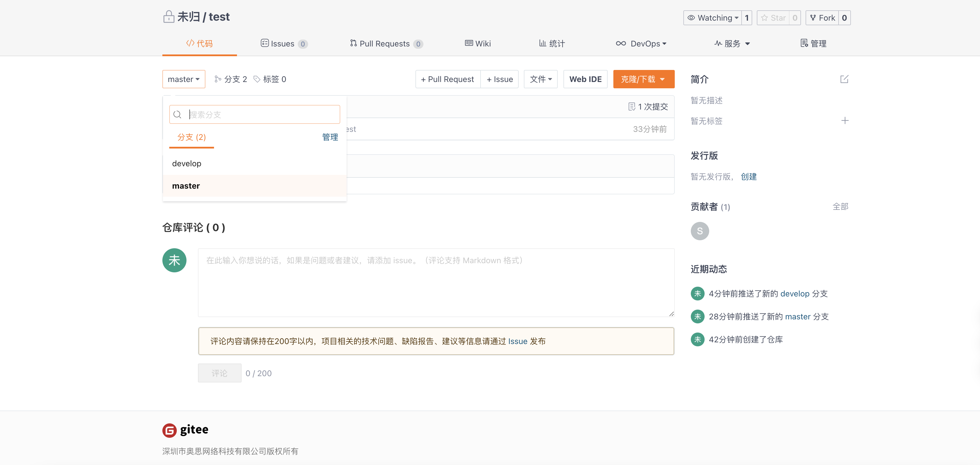Open the 文件 dropdown
980x465 pixels.
pos(540,79)
